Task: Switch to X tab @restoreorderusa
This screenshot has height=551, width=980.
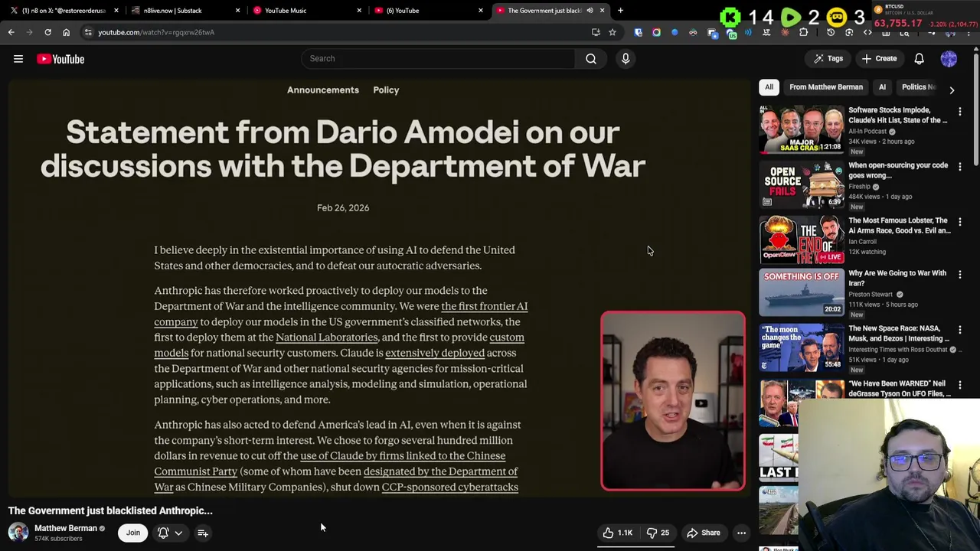Action: click(x=64, y=10)
